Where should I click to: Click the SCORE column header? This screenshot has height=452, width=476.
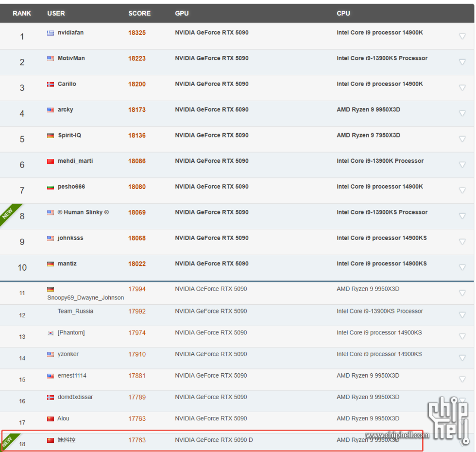(x=139, y=14)
